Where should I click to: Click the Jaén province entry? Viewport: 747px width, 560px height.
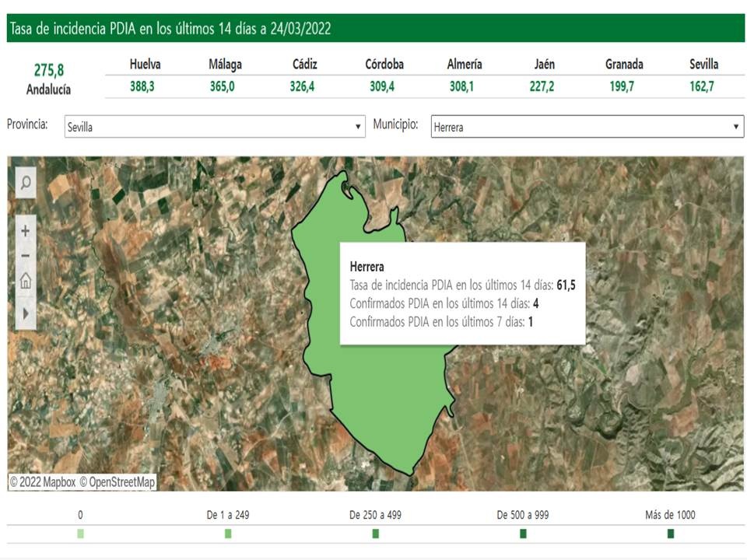544,65
